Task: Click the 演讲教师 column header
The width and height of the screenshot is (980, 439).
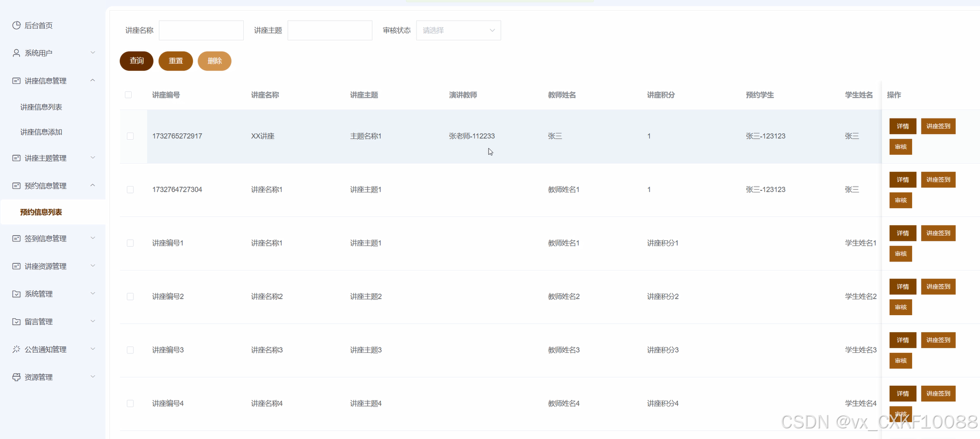Action: [463, 95]
